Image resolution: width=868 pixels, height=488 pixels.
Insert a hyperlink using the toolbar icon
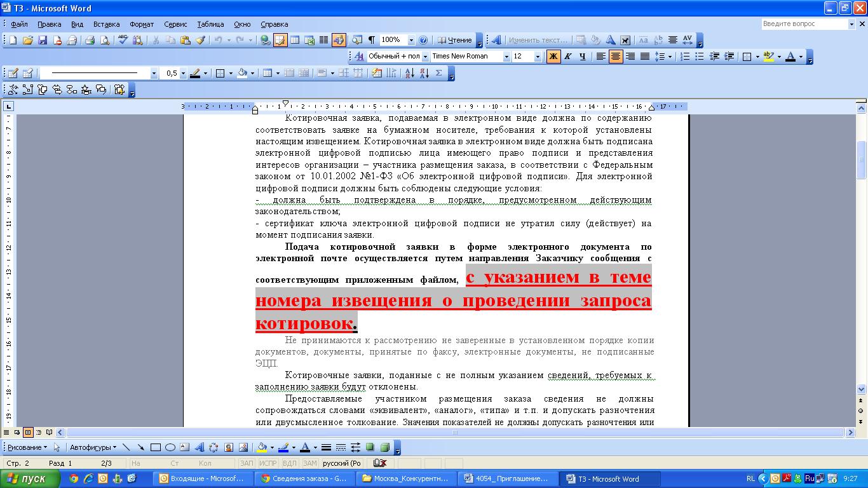tap(266, 40)
